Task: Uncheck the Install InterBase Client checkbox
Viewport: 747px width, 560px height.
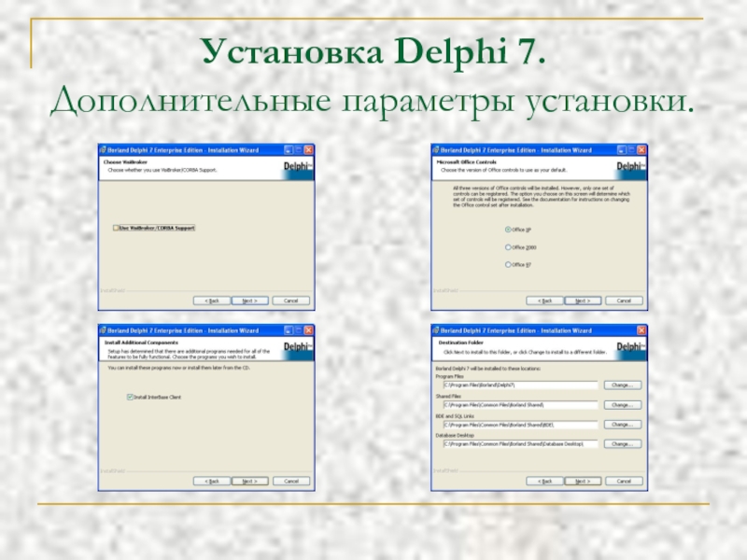Action: 130,398
